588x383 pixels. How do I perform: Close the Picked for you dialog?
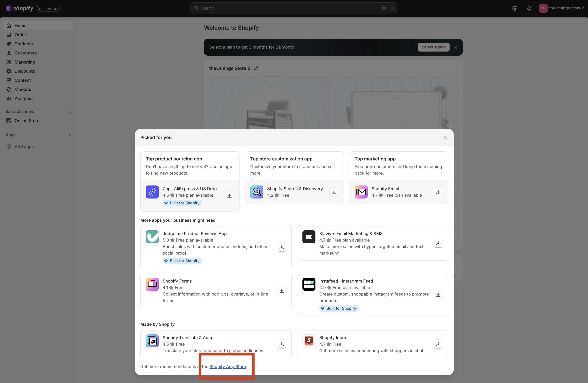point(445,137)
